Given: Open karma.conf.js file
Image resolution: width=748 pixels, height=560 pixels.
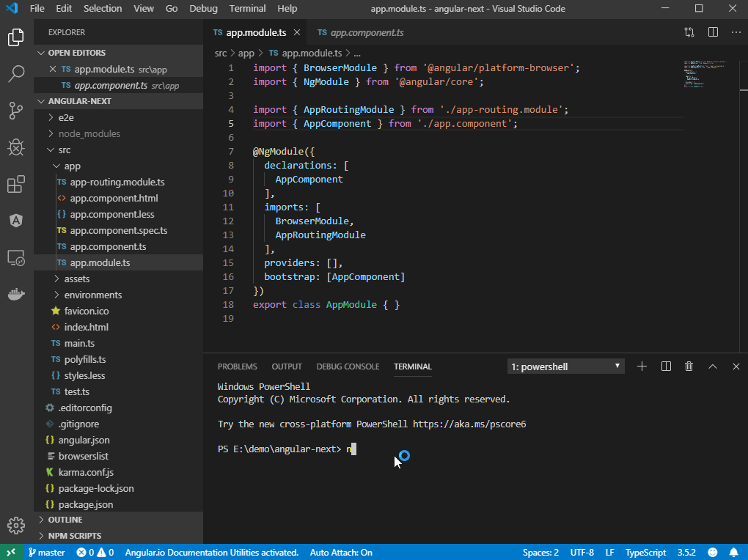Looking at the screenshot, I should pos(118,472).
